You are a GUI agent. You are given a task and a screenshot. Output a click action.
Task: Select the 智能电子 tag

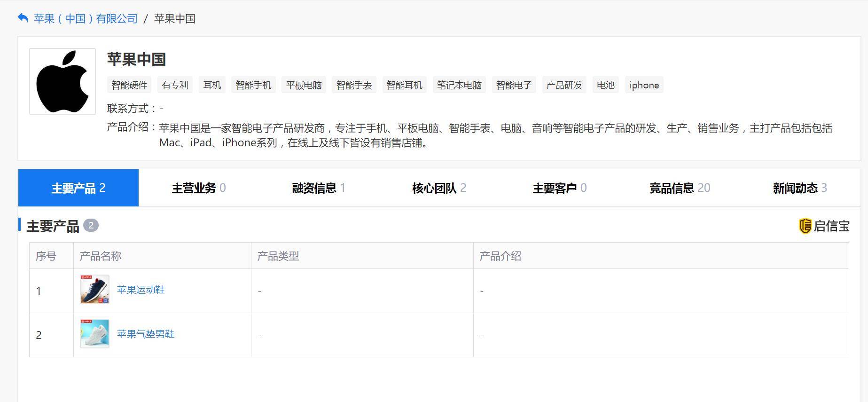point(514,85)
